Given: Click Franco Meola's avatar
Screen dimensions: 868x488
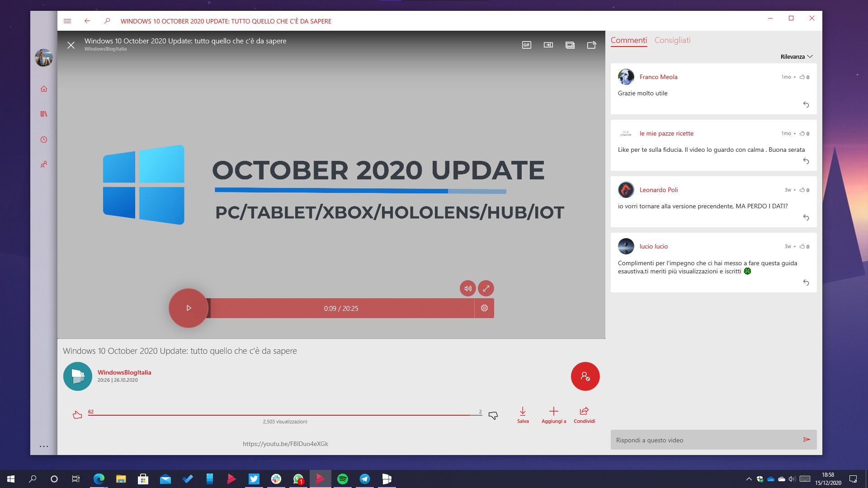Looking at the screenshot, I should pyautogui.click(x=626, y=77).
